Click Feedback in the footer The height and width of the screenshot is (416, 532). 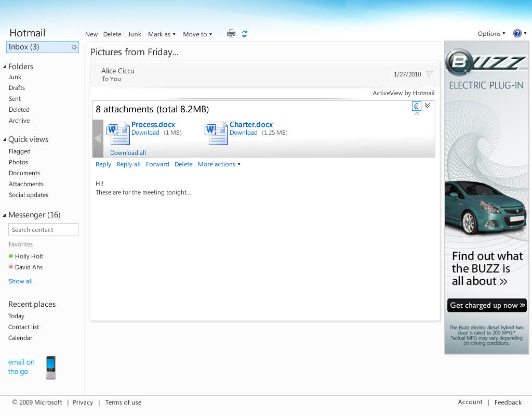tap(508, 402)
